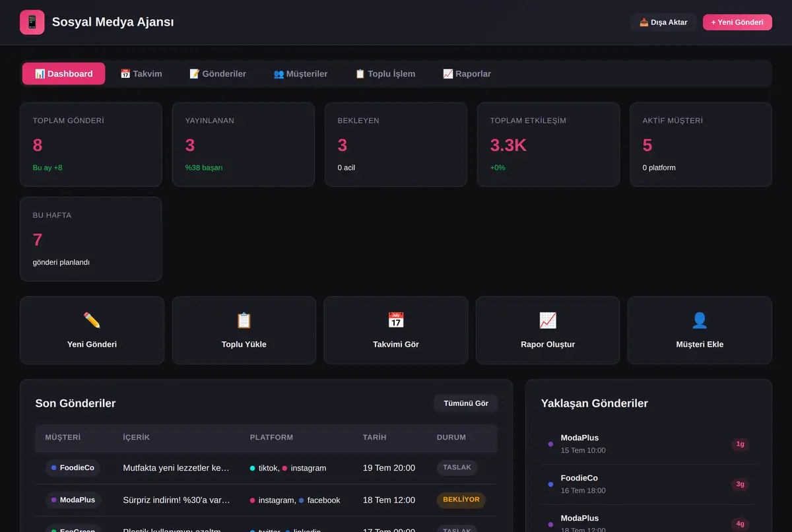The image size is (792, 532).
Task: Select the calendar icon above Takvimi Gör
Action: pyautogui.click(x=396, y=320)
